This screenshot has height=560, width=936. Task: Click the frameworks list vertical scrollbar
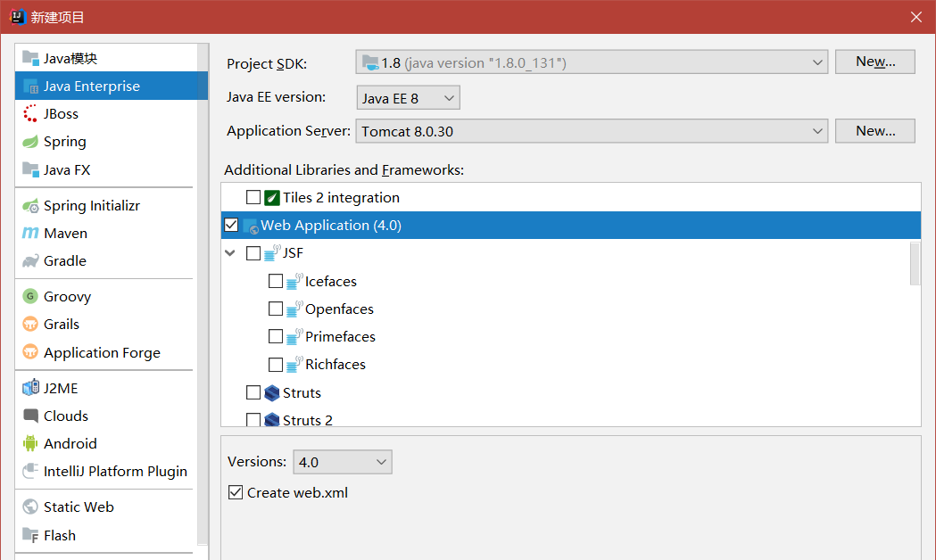(x=915, y=264)
